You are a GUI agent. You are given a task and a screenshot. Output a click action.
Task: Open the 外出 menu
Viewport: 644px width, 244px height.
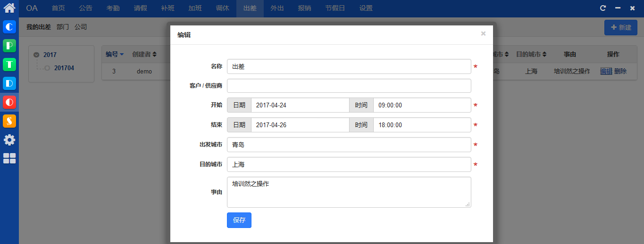277,8
